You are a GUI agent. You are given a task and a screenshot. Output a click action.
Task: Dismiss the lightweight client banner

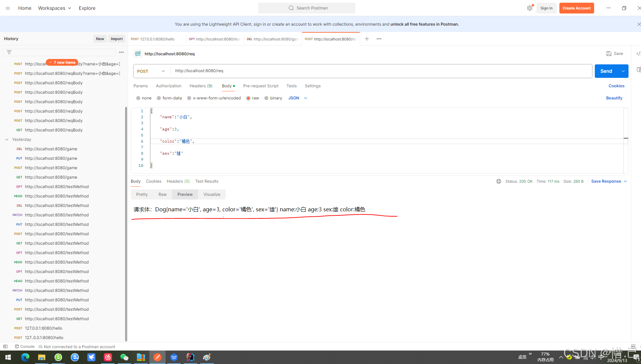coord(639,24)
